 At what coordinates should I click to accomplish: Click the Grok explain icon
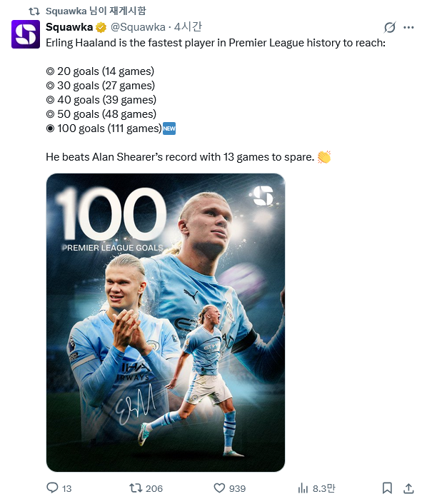click(x=390, y=28)
